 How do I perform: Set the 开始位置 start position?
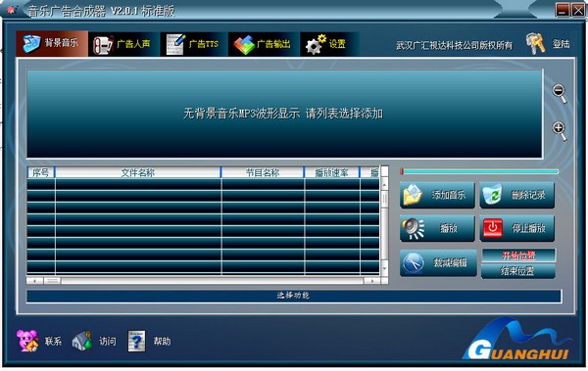click(518, 255)
